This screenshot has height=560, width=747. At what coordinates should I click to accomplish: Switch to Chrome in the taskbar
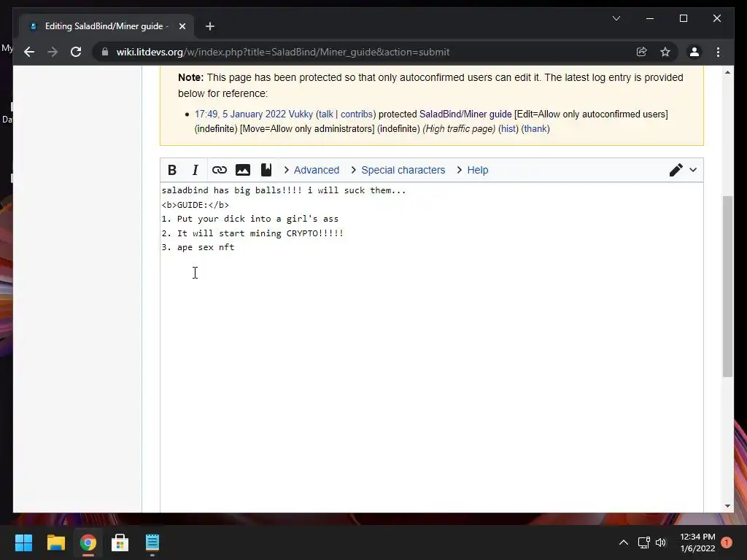click(x=88, y=542)
